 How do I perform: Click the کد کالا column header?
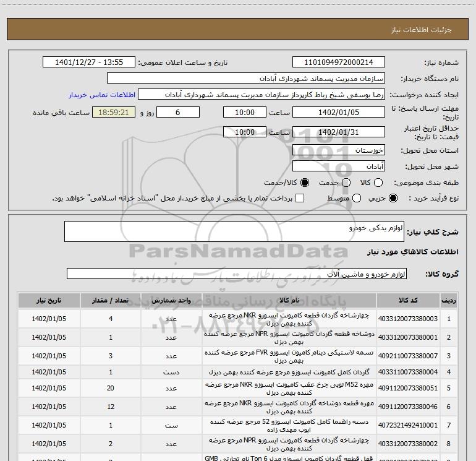pos(408,300)
